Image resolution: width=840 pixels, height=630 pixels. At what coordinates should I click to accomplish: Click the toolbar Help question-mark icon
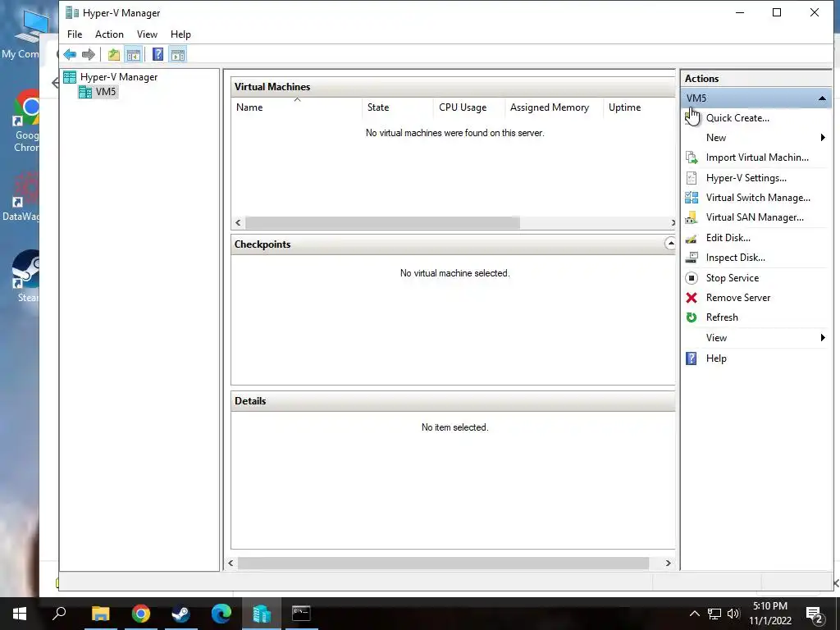coord(157,54)
